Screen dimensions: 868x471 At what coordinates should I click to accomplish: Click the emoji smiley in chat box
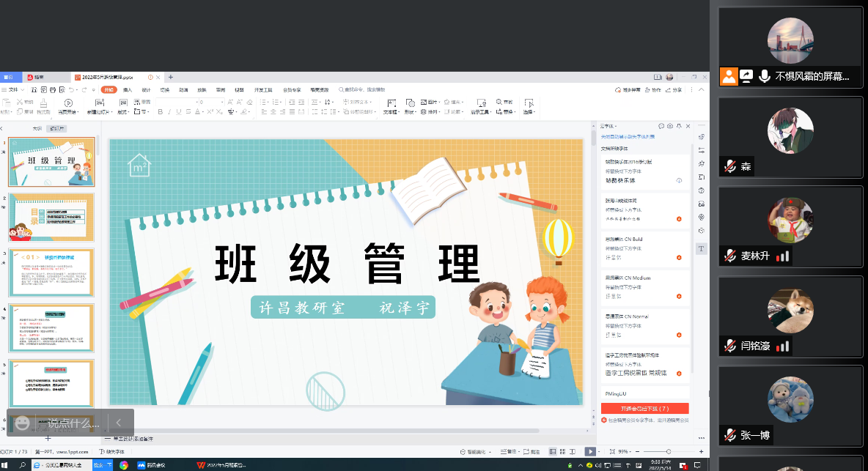point(23,423)
